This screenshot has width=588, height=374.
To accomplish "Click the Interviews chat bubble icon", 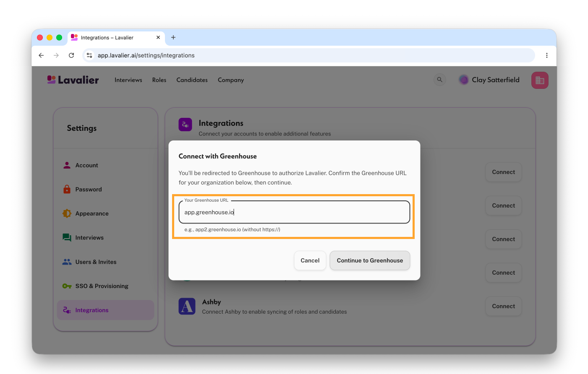I will 67,238.
